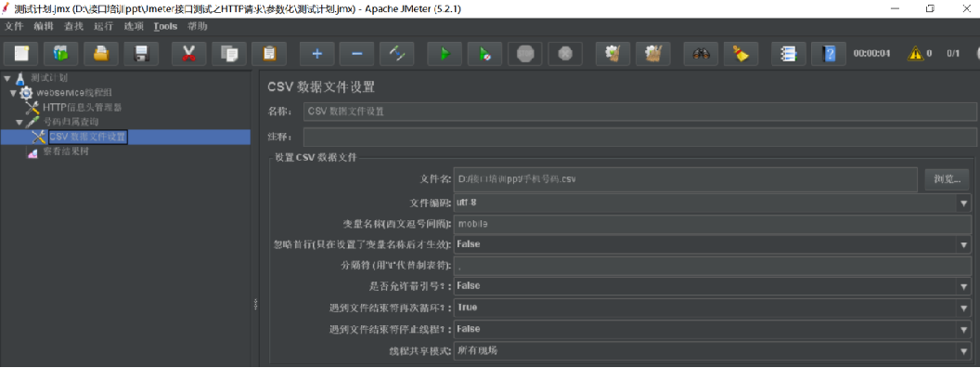Click the Clear results broom icon

613,54
